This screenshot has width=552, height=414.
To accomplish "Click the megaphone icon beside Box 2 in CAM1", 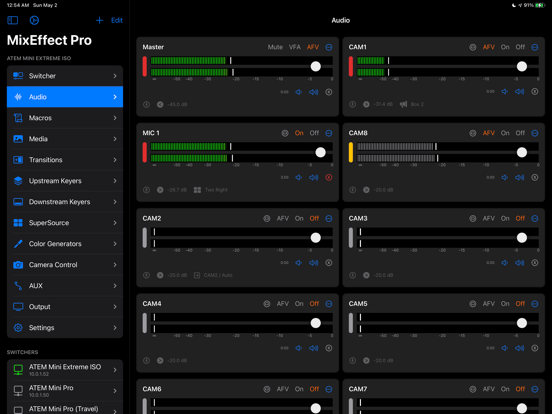I will point(403,104).
